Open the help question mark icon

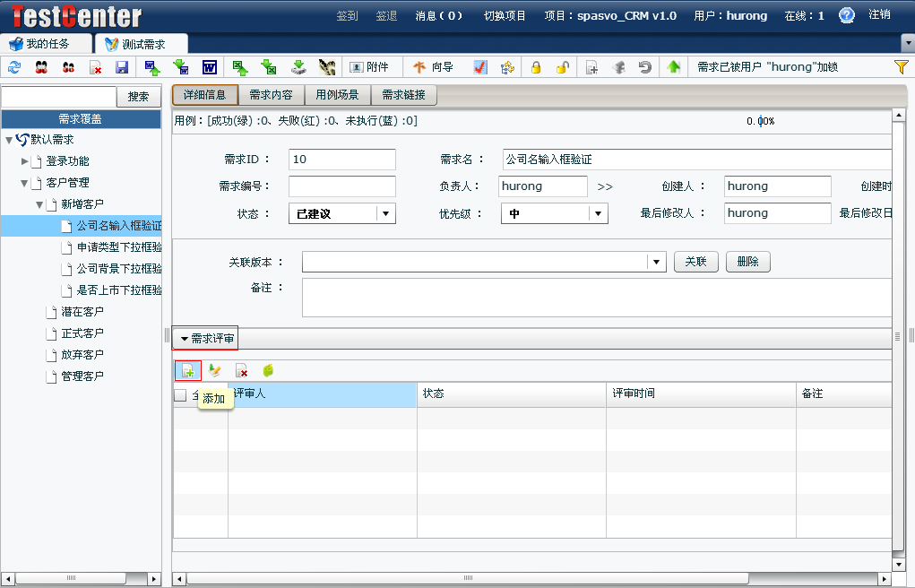pyautogui.click(x=846, y=15)
